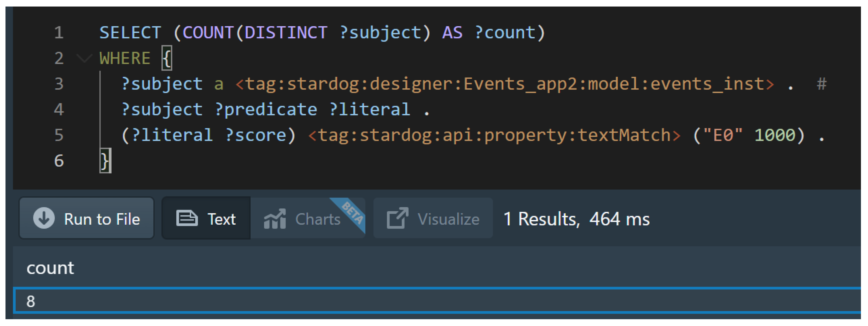Click the download arrow icon on Run to File
Image resolution: width=868 pixels, height=326 pixels.
(x=44, y=218)
